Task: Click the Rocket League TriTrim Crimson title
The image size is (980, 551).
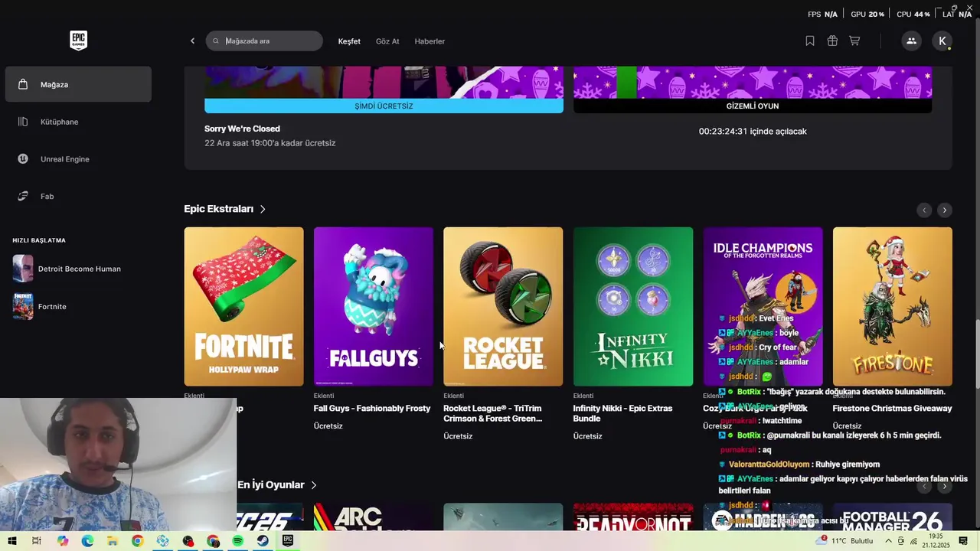Action: point(492,413)
